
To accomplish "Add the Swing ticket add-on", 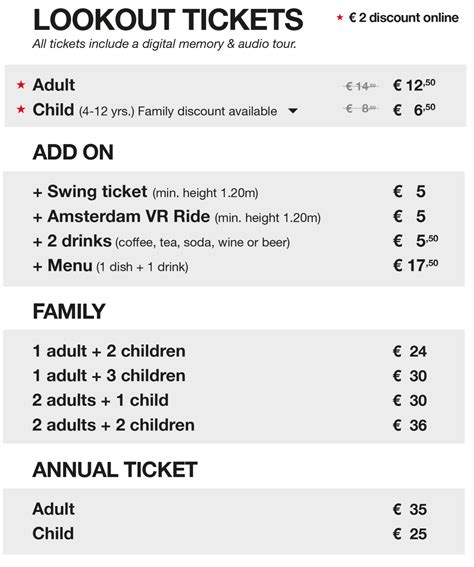I will coord(234,192).
